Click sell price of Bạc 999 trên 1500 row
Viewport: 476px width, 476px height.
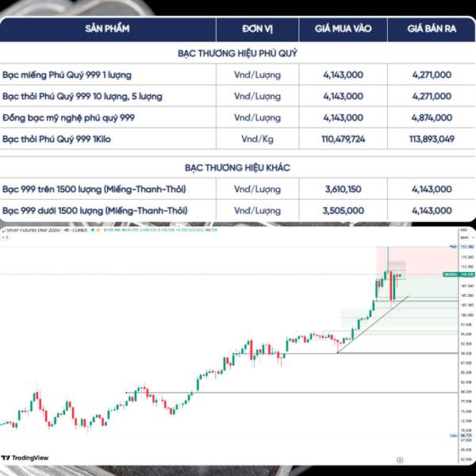[432, 189]
